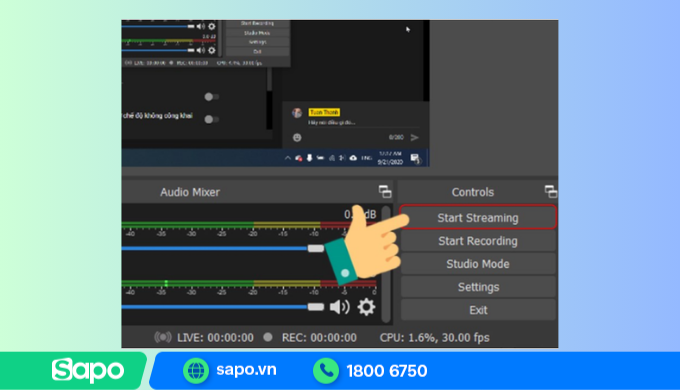Toggle the switch above the không công khai row

(x=212, y=96)
